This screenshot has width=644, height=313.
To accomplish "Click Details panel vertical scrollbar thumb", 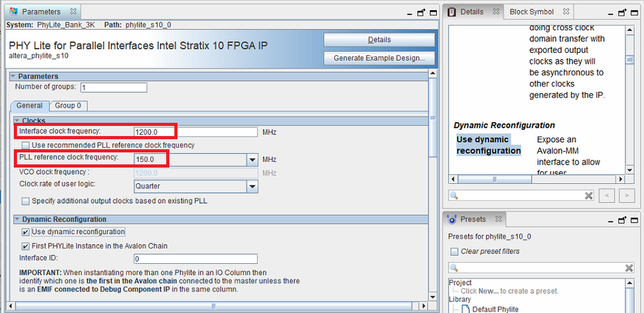I will coord(630,61).
